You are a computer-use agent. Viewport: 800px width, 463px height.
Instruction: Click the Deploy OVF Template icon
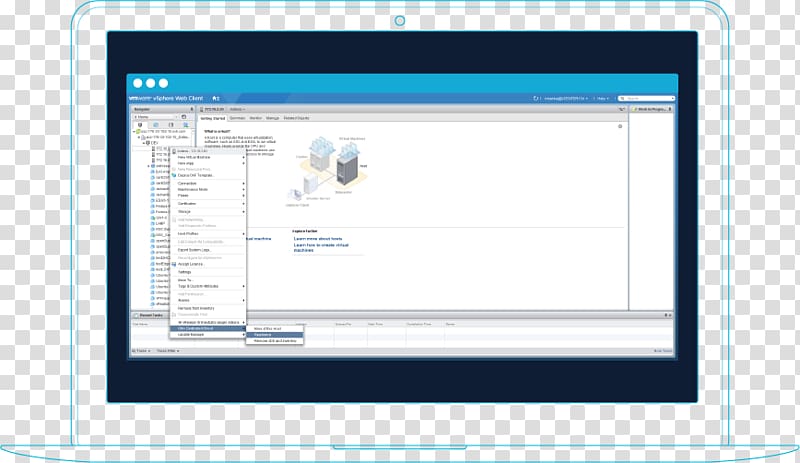[x=174, y=175]
